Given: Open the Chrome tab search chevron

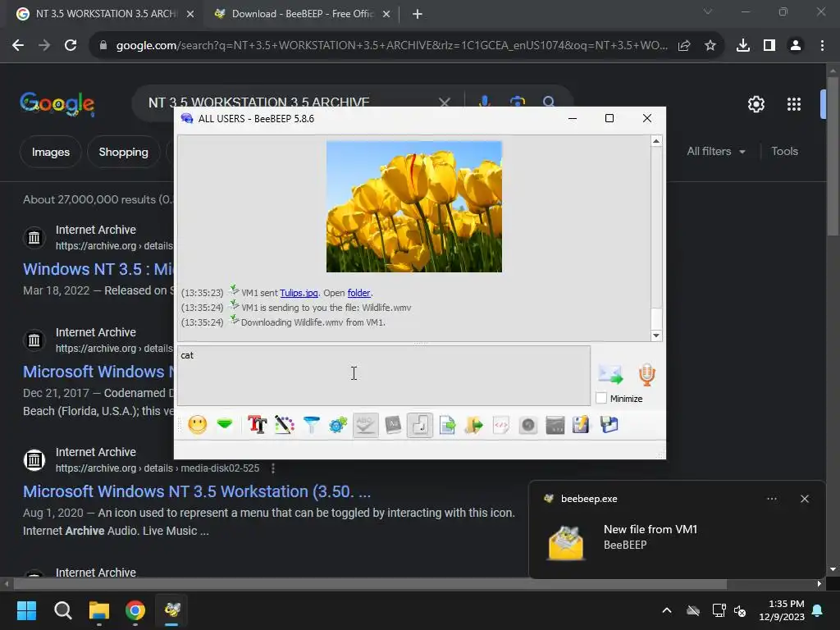Looking at the screenshot, I should pos(708,11).
